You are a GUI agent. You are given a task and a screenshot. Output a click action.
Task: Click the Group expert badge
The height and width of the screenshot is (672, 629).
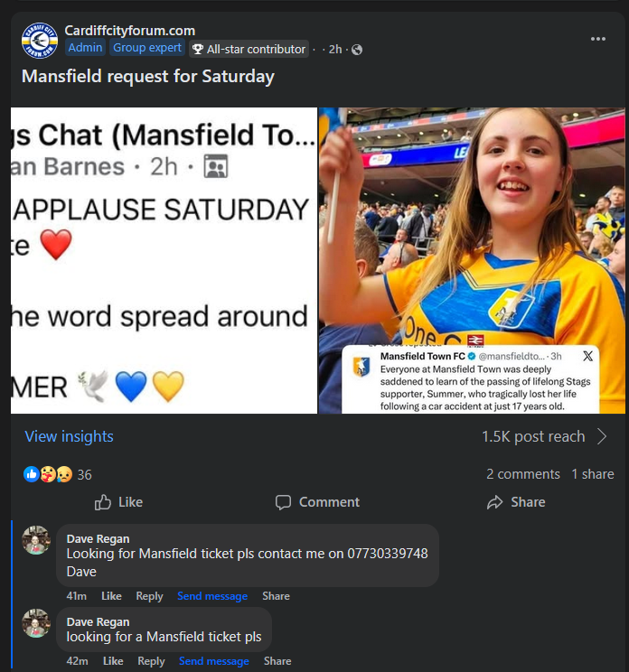click(x=146, y=48)
